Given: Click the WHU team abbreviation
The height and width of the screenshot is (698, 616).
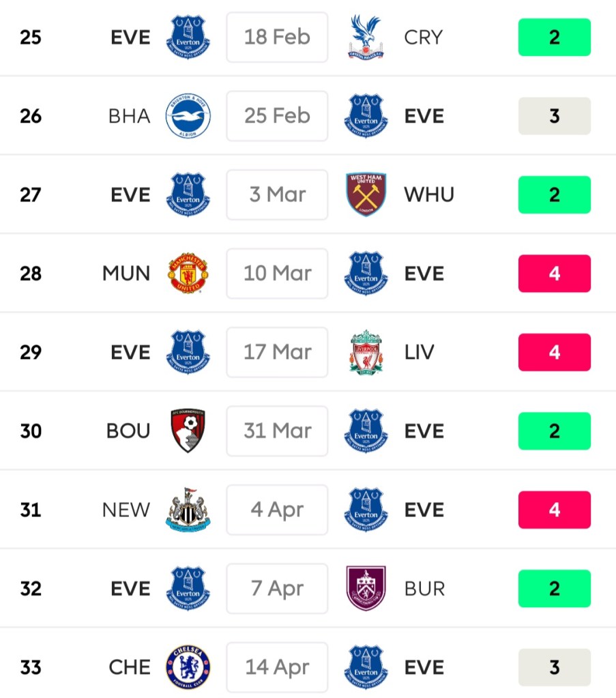Looking at the screenshot, I should 429,194.
